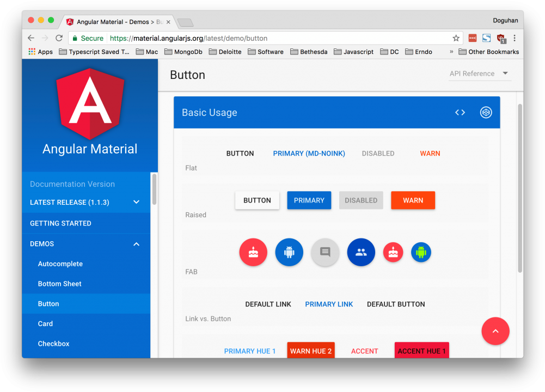This screenshot has width=545, height=392.
Task: Open the Erndo bookmark folder
Action: (419, 52)
